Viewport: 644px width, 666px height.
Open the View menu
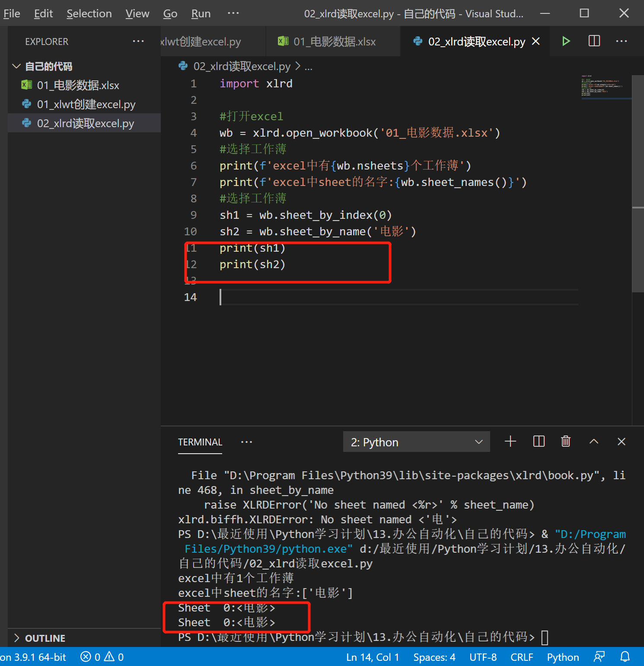click(x=137, y=13)
